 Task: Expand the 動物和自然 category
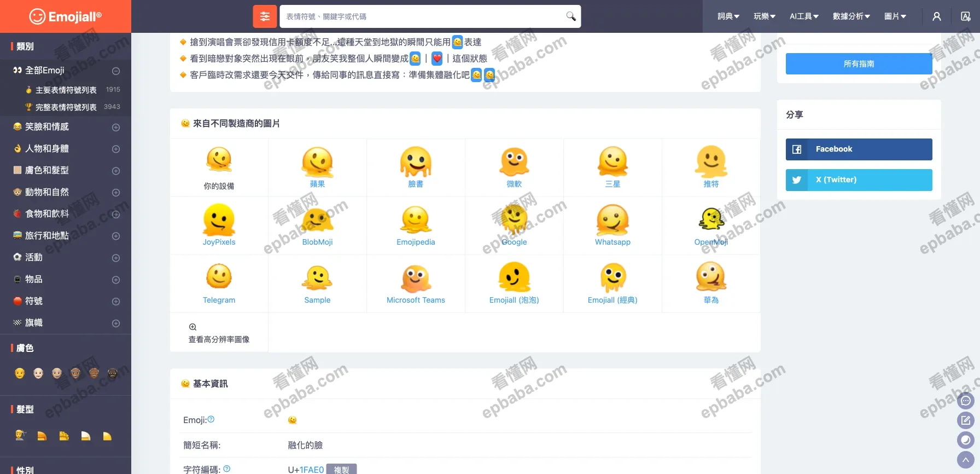116,193
